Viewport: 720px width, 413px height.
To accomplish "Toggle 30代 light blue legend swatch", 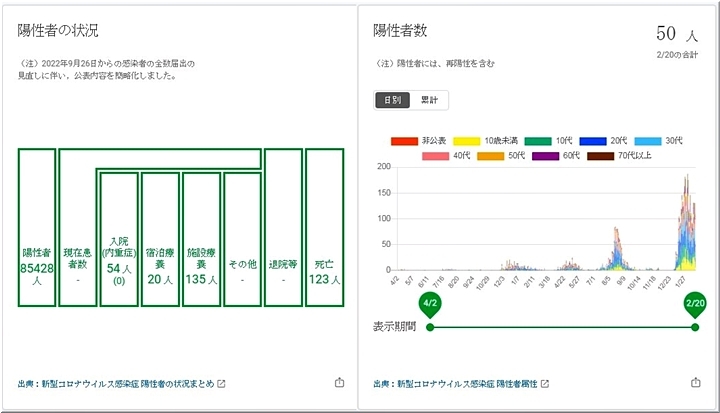I will pos(648,141).
